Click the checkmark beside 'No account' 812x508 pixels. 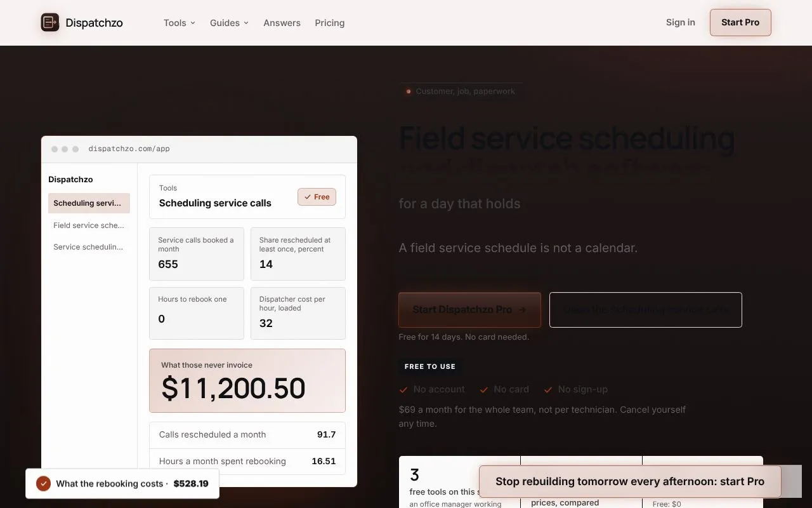point(403,390)
